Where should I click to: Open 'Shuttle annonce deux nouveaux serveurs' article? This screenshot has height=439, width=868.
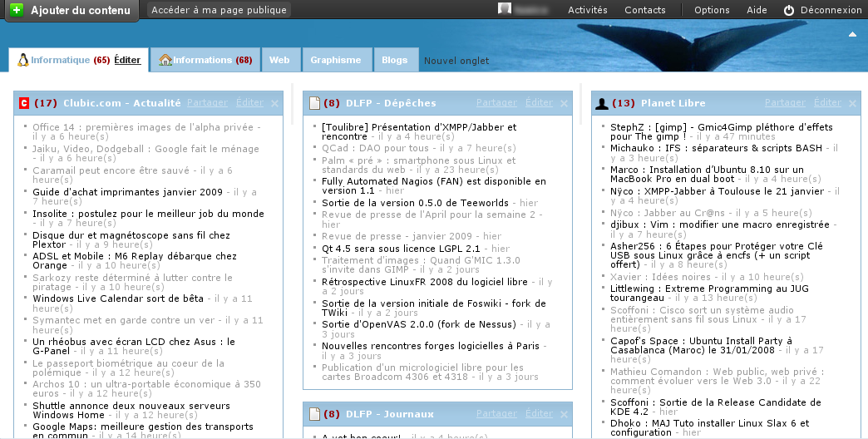131,410
